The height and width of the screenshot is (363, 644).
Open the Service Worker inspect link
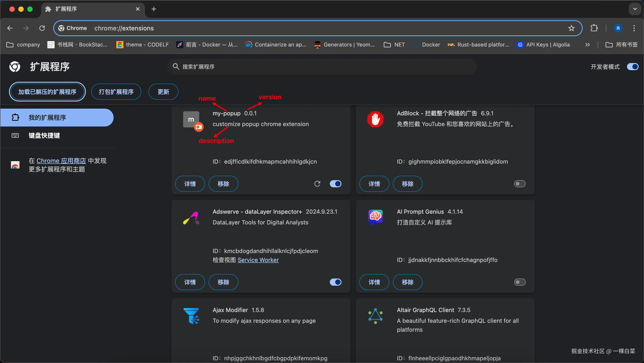[258, 260]
